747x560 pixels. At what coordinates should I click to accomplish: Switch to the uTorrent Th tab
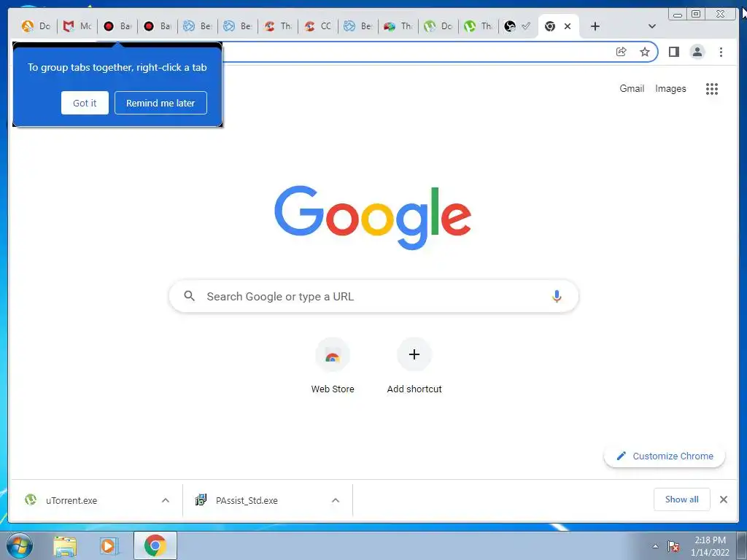[479, 26]
